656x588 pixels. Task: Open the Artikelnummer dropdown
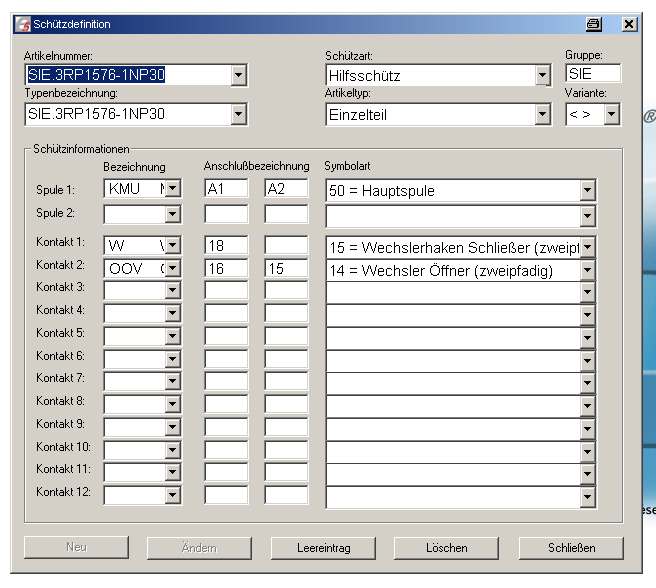pos(238,75)
